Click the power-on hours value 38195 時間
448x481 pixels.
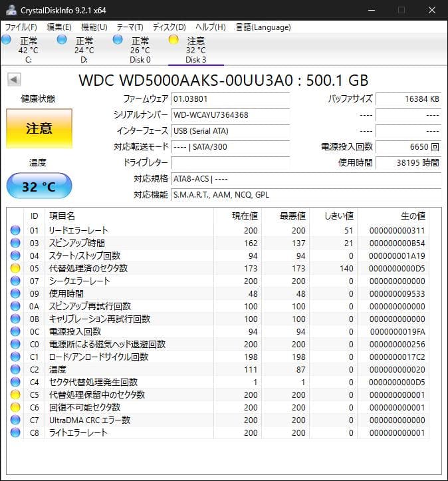(409, 163)
